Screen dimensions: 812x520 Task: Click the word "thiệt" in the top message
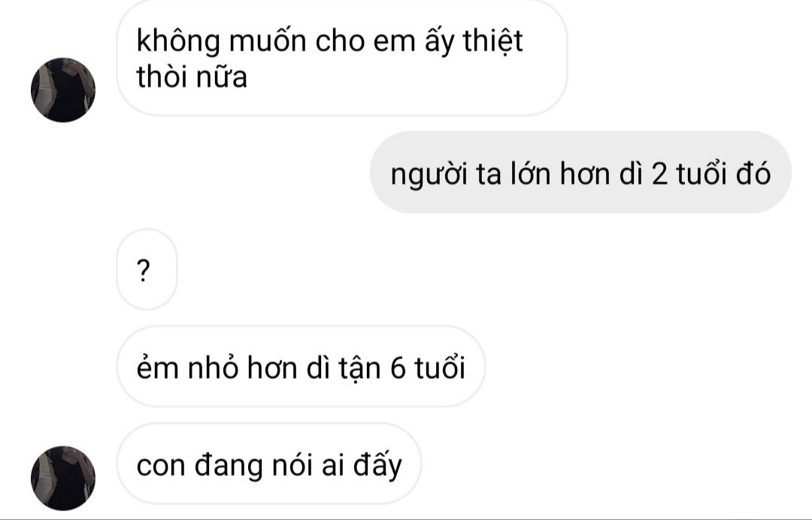(x=492, y=41)
